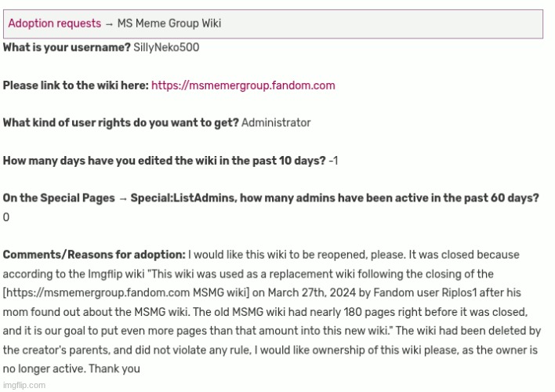Click the 0 active admins answer
Image resolution: width=555 pixels, height=392 pixels.
coord(6,217)
